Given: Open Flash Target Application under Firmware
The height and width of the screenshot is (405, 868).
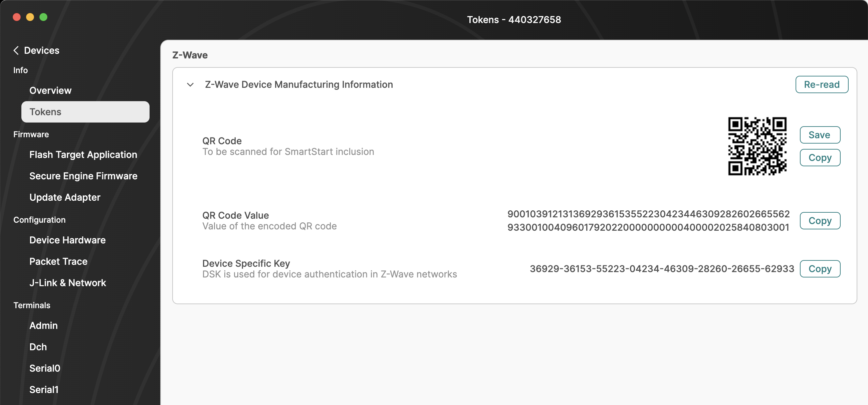Looking at the screenshot, I should 83,155.
